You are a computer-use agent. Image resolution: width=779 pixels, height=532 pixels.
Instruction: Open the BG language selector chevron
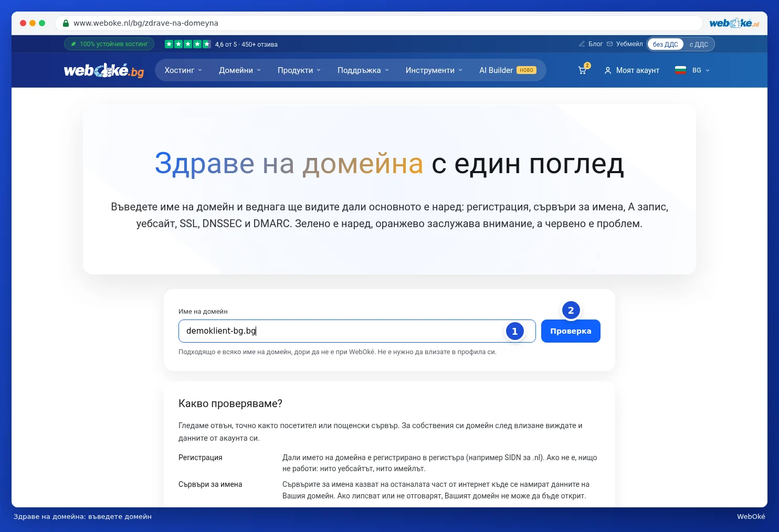coord(708,70)
